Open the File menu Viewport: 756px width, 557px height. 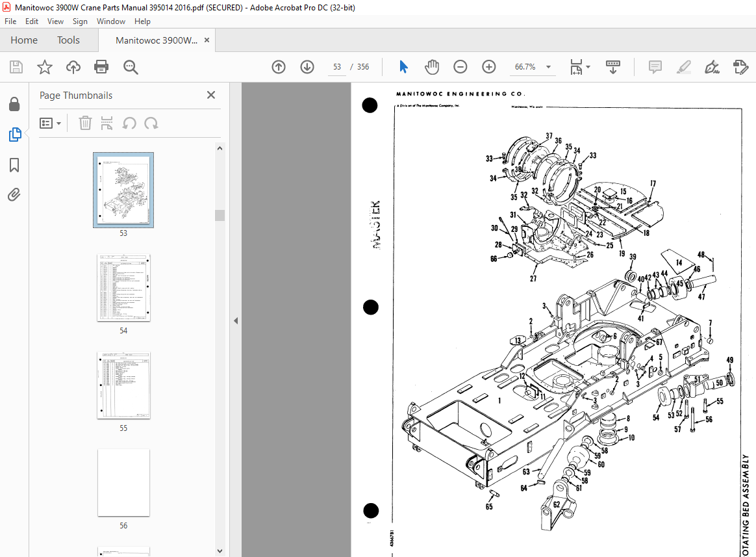[x=10, y=21]
